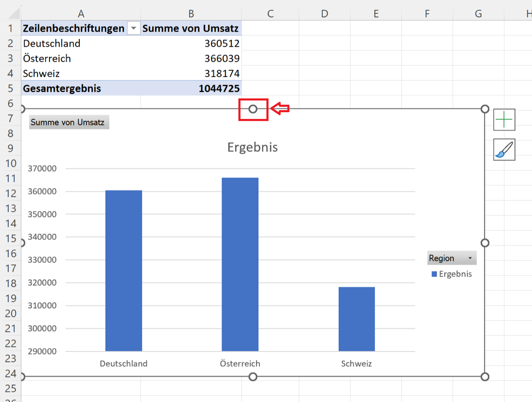Select column C header
This screenshot has width=532, height=402.
coord(270,14)
